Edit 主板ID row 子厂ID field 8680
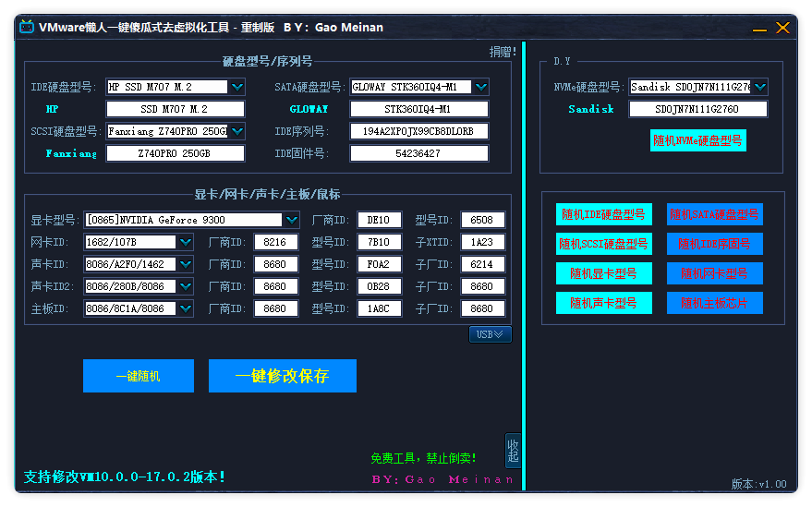Image resolution: width=812 pixels, height=507 pixels. click(x=482, y=308)
